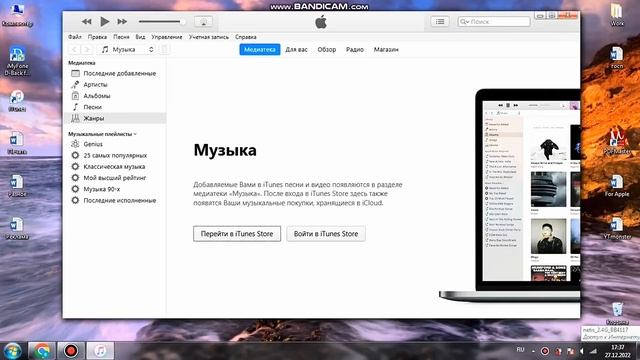Click the RU language indicator in tray
This screenshot has width=640, height=360.
520,350
